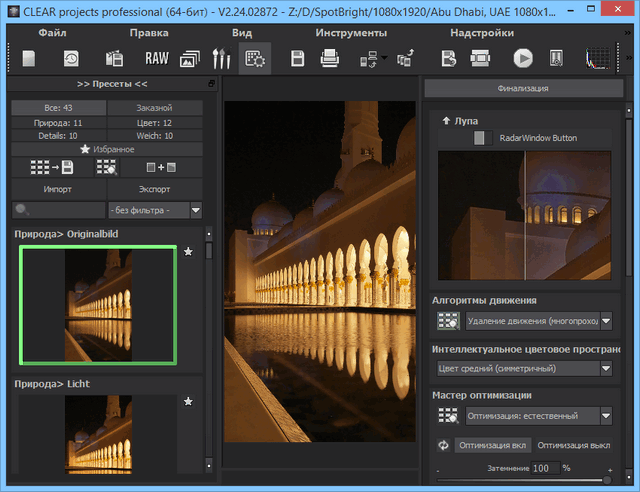
Task: Click the grid icon beside motion algorithm dropdown
Action: (448, 321)
